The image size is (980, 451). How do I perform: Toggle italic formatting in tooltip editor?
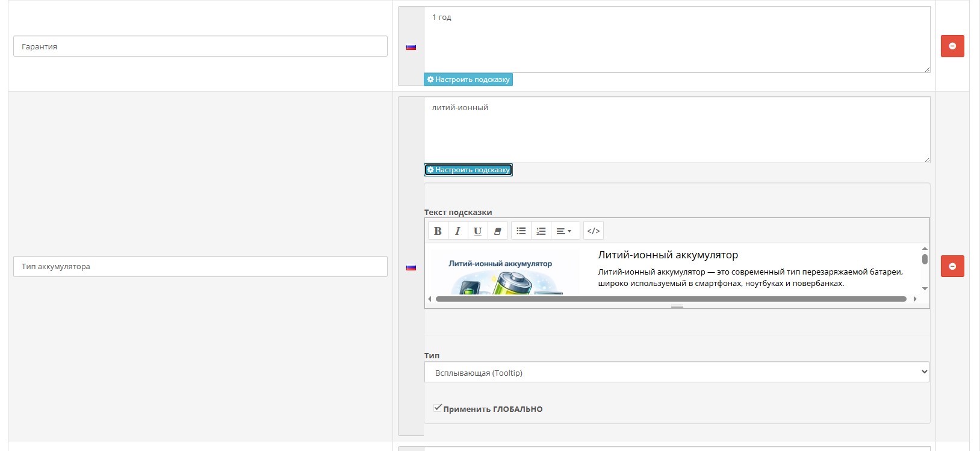(457, 231)
